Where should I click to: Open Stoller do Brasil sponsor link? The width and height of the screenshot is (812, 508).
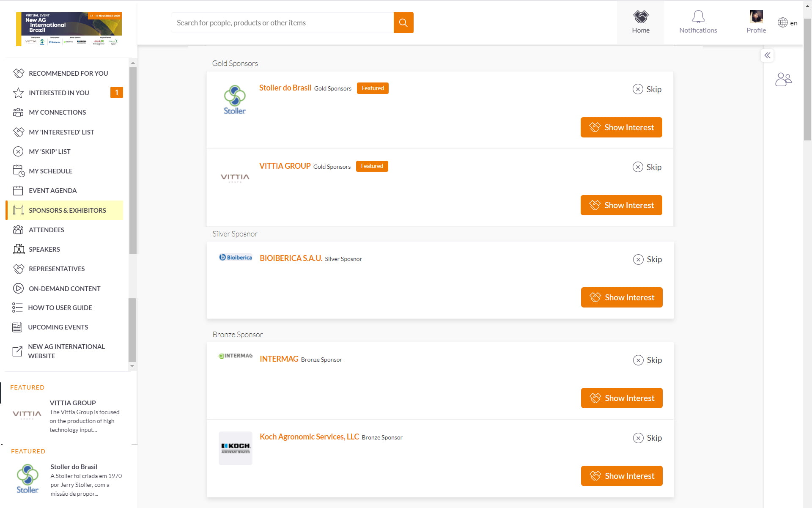(285, 88)
